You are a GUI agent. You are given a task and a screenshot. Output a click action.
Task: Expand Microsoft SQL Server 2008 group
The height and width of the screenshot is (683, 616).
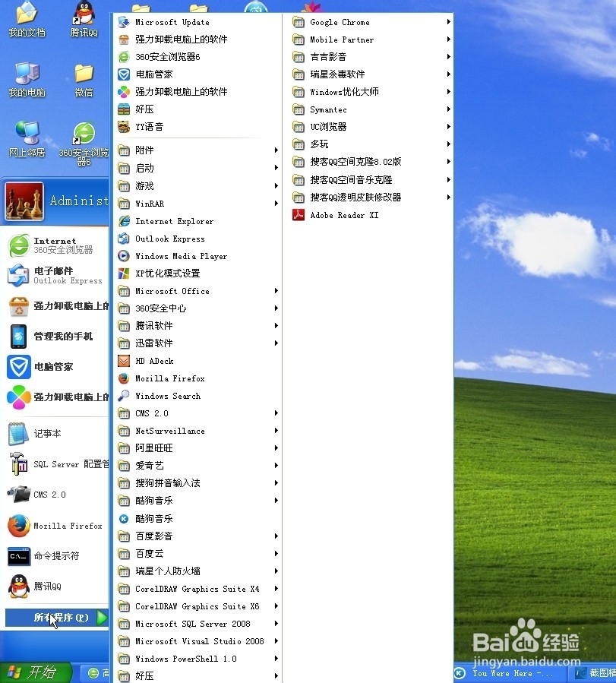[197, 624]
